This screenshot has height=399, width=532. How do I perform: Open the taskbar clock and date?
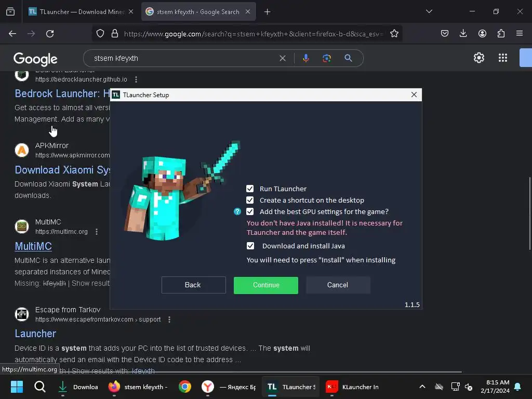pyautogui.click(x=495, y=387)
